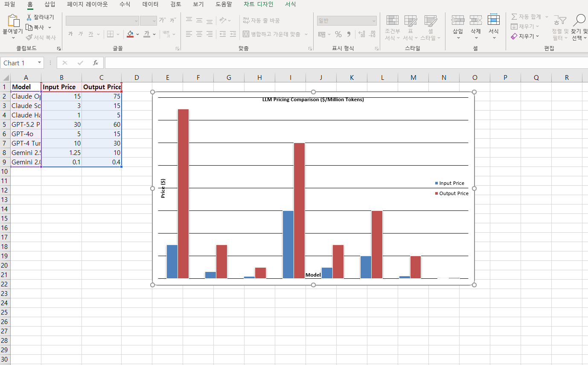Expand the Copy (복사) dropdown arrow
The image size is (588, 365).
click(x=49, y=27)
